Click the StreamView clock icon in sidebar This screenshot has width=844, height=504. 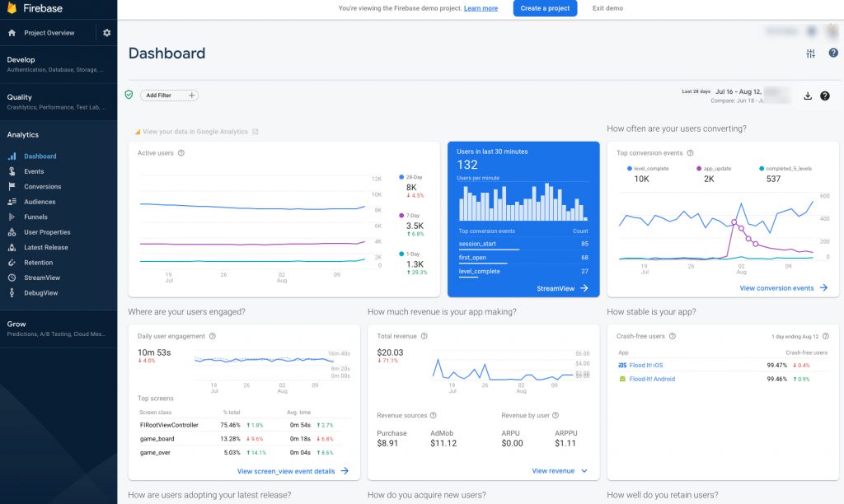tap(12, 278)
